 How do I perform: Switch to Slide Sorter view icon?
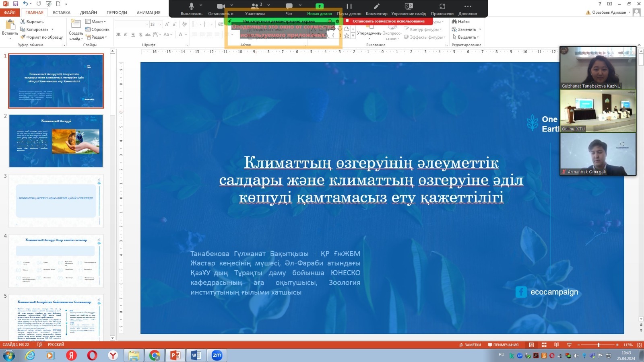[544, 345]
